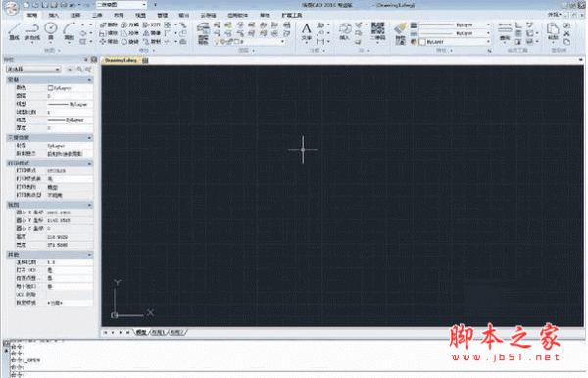This screenshot has height=378, width=588.
Task: Select the Circle (圆) draw tool
Action: coord(51,31)
